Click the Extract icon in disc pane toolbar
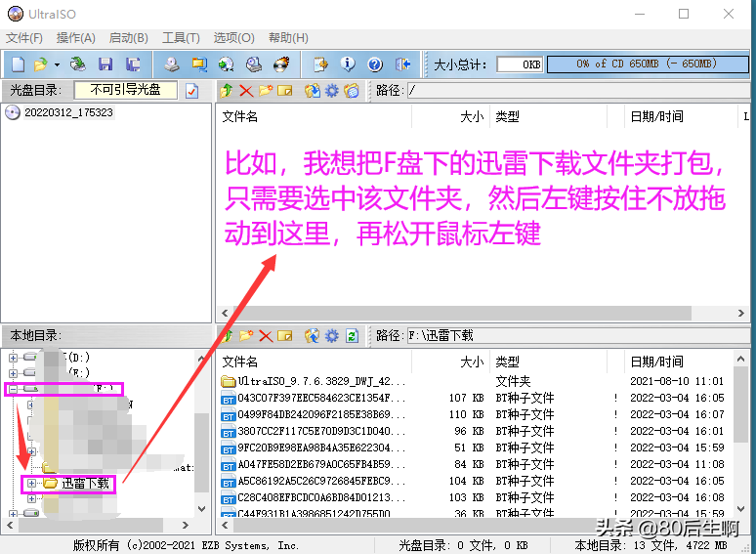 [312, 91]
